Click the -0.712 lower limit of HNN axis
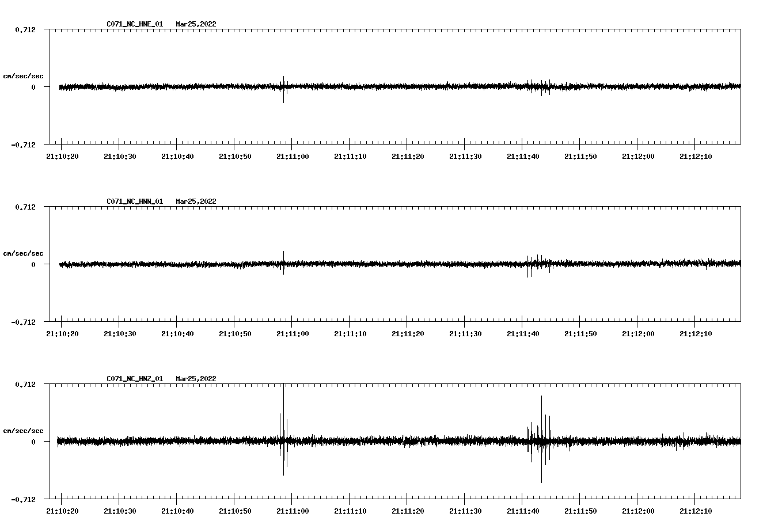The image size is (782, 532). pyautogui.click(x=23, y=322)
